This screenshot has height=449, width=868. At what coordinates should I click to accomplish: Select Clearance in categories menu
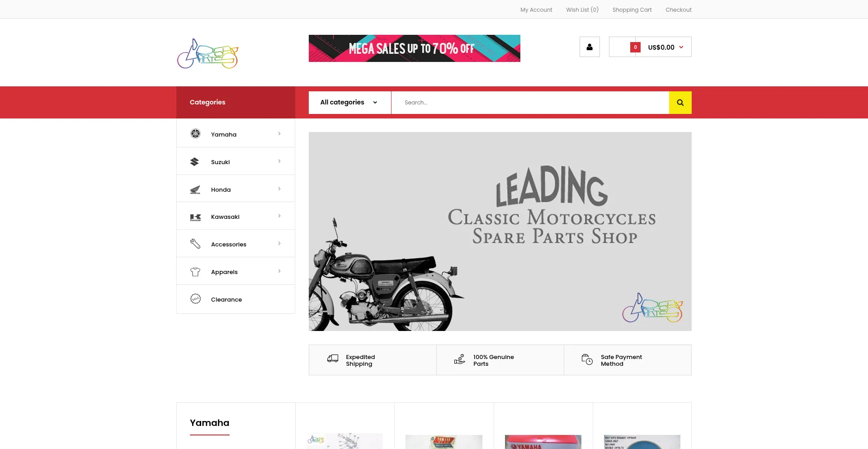[x=226, y=299]
